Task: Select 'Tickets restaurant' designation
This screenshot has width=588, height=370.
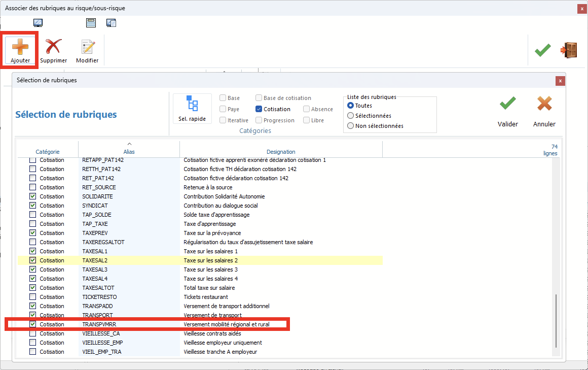Action: (205, 297)
